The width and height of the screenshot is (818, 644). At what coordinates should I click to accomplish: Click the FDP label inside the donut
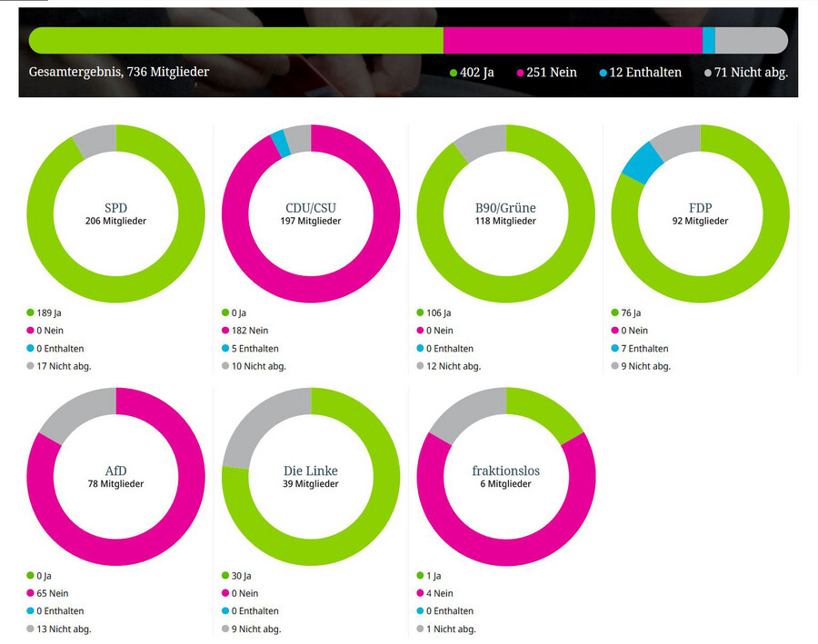(700, 206)
